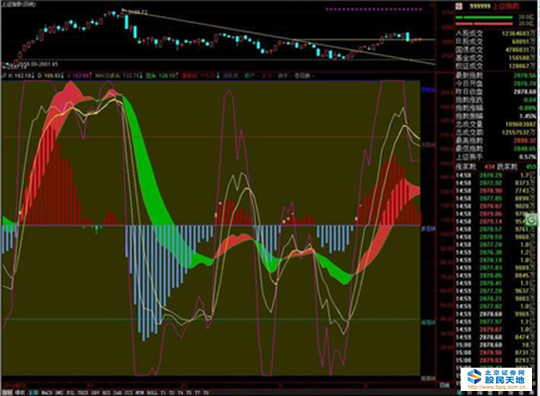
Task: Click the 总成交量 row
Action: click(496, 124)
